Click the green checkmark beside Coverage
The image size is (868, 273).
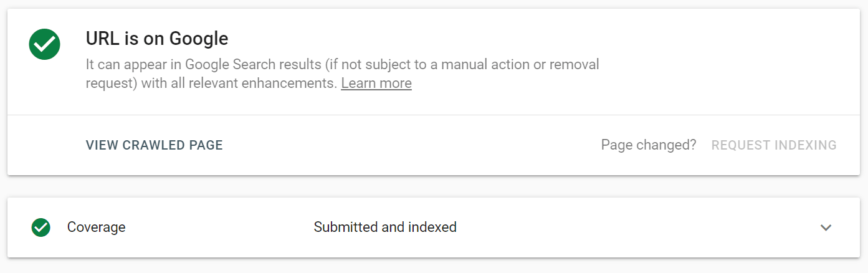click(41, 228)
